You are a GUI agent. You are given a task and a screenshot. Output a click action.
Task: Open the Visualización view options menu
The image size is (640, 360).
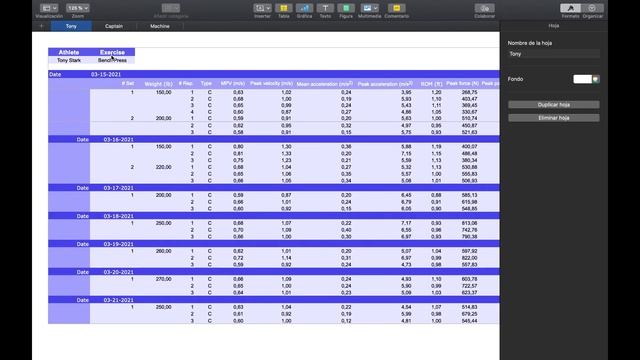(x=49, y=8)
